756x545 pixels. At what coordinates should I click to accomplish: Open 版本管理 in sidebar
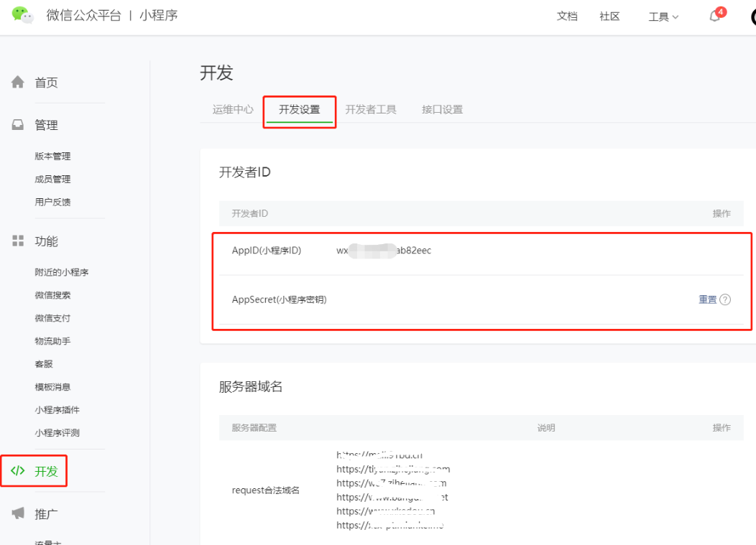click(x=52, y=156)
